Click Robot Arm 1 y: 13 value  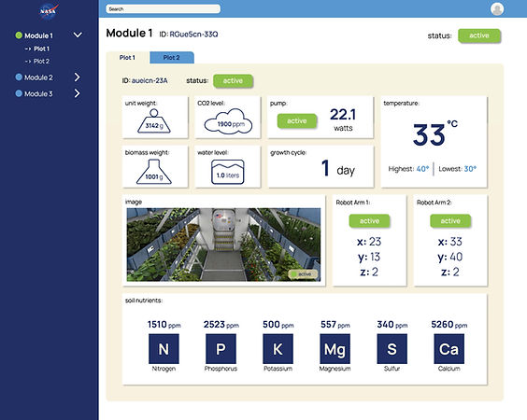[369, 258]
